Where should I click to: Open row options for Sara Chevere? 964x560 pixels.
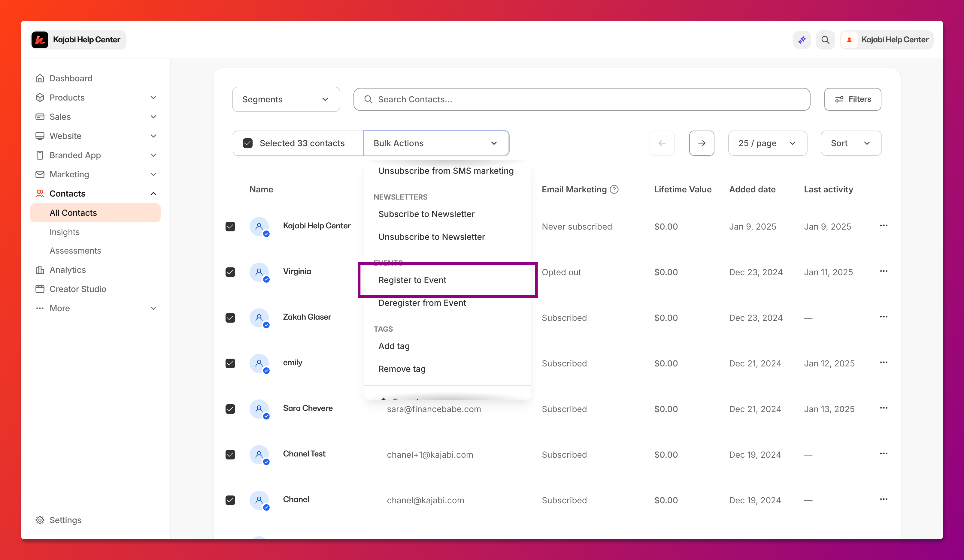tap(884, 408)
